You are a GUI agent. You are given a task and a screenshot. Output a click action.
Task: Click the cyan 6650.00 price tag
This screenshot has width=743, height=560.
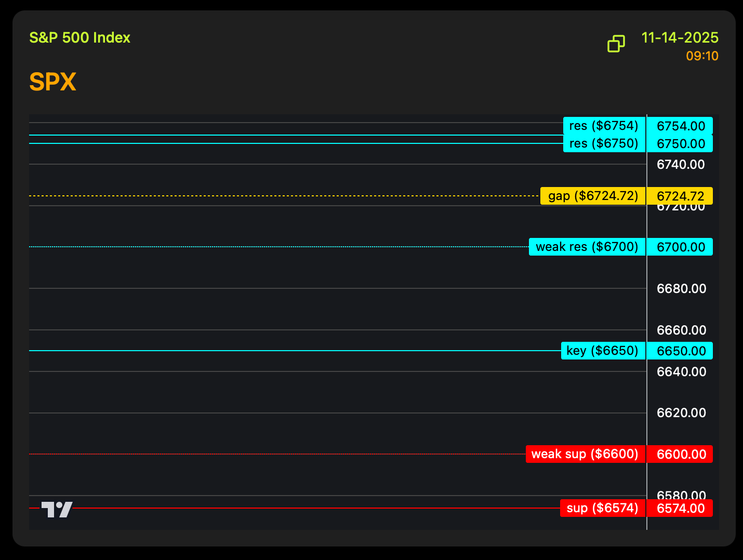[680, 351]
